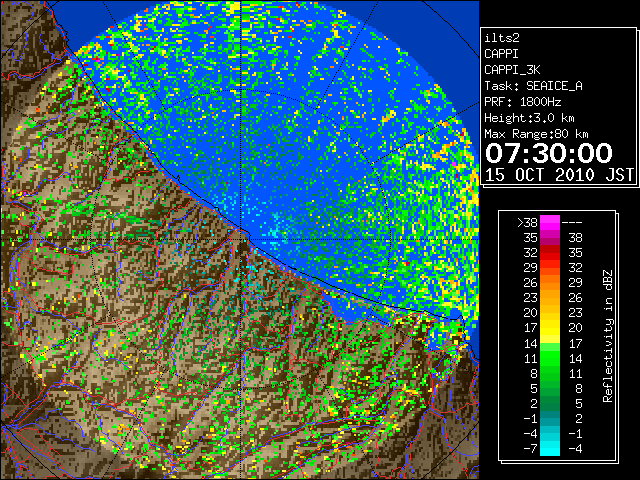Click the Reflectivity in dBZ axis label

tap(608, 336)
